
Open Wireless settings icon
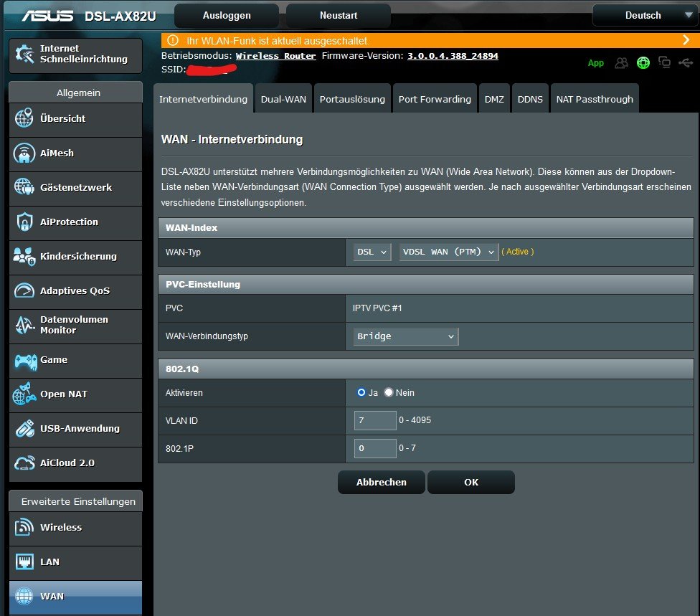tap(24, 527)
